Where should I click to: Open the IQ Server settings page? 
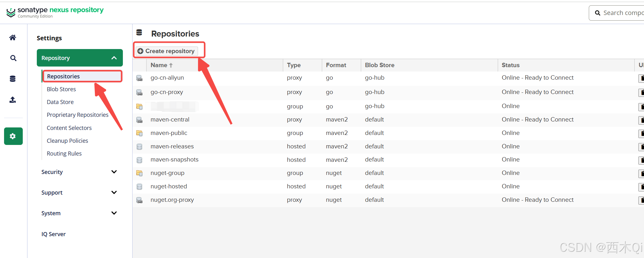(54, 234)
